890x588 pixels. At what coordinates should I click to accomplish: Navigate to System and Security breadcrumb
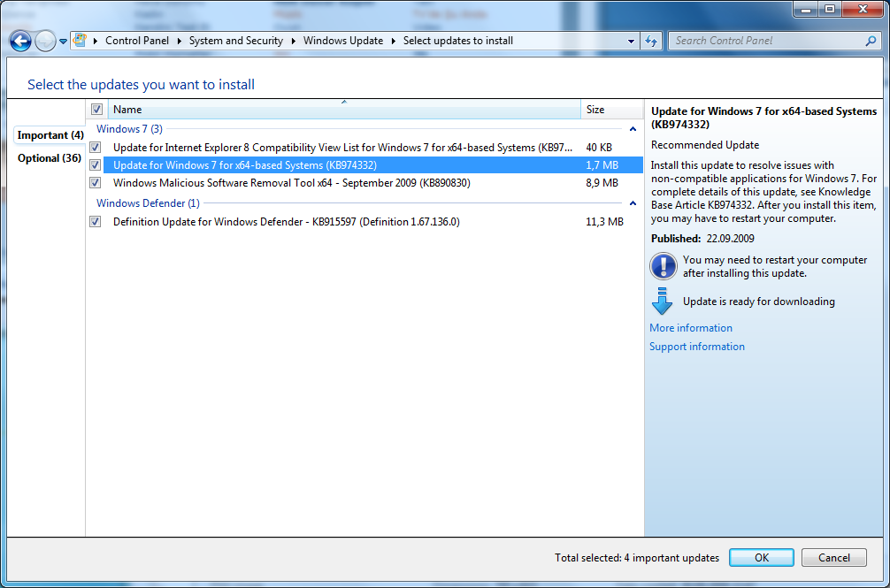(x=235, y=41)
